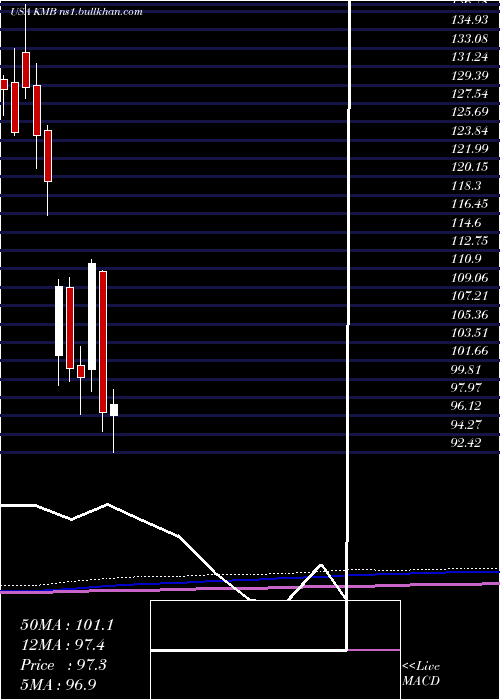Click the price label 131.24
This screenshot has width=500, height=700.
[469, 57]
